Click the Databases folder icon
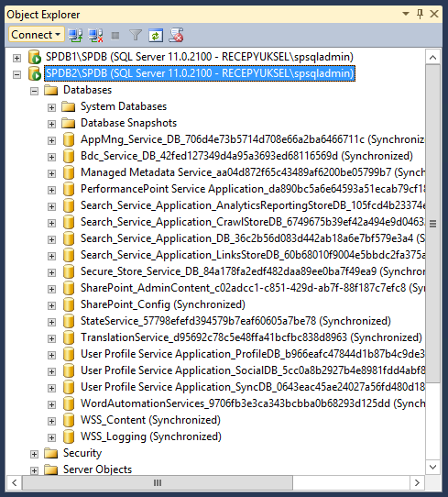 point(51,91)
